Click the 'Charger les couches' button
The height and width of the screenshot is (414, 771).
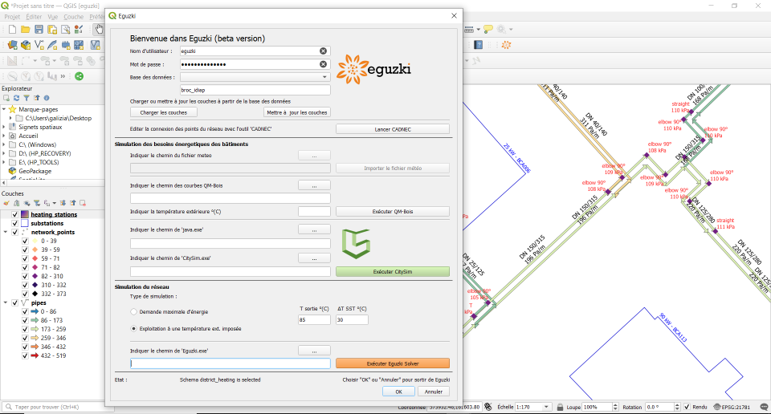[163, 112]
